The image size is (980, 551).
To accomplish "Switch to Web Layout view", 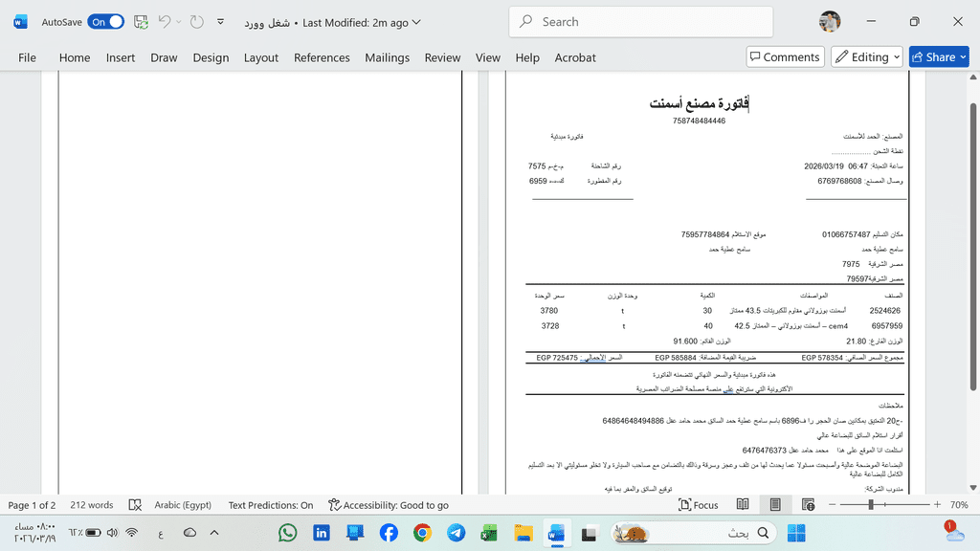I will (808, 505).
